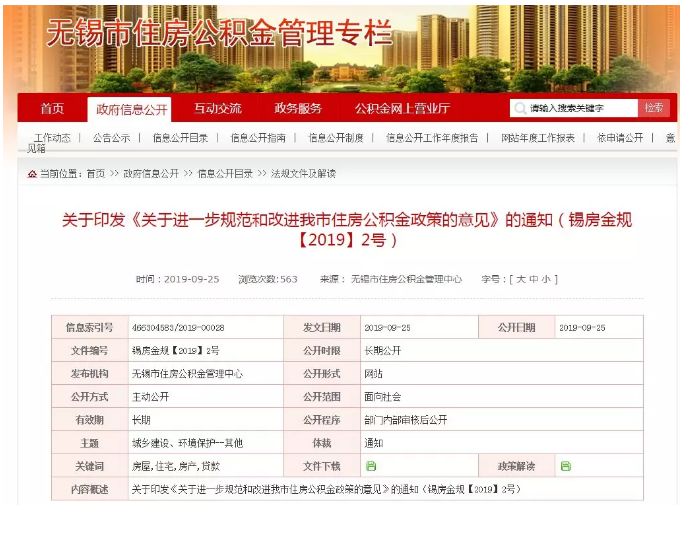This screenshot has height=543, width=689.
Task: Click breadcrumb link 首页
Action: [96, 174]
